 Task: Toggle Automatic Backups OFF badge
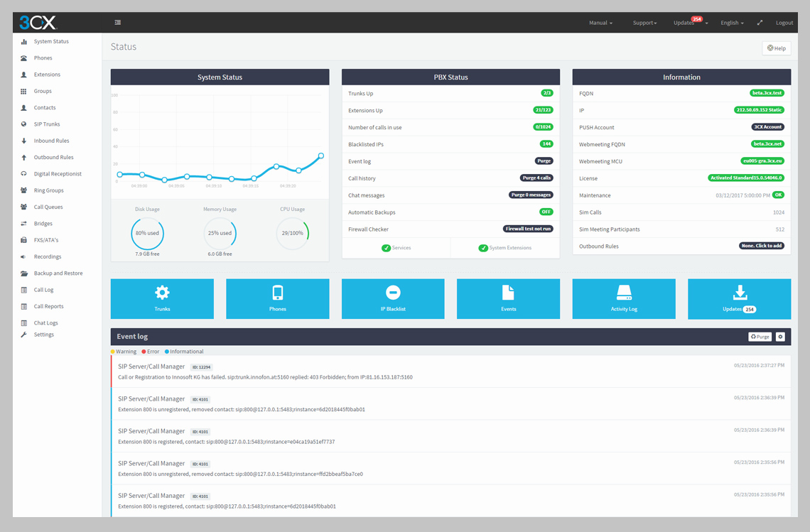pyautogui.click(x=546, y=212)
